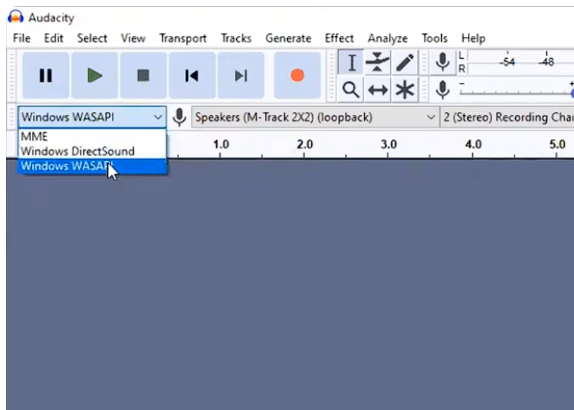The image size is (574, 410).
Task: Select the Zoom magnifier tool
Action: (x=351, y=90)
